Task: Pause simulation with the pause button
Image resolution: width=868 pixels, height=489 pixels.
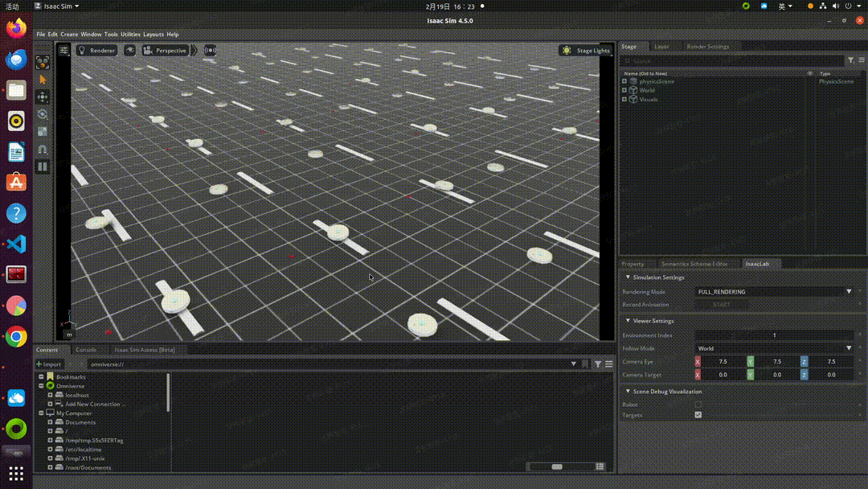Action: point(43,166)
